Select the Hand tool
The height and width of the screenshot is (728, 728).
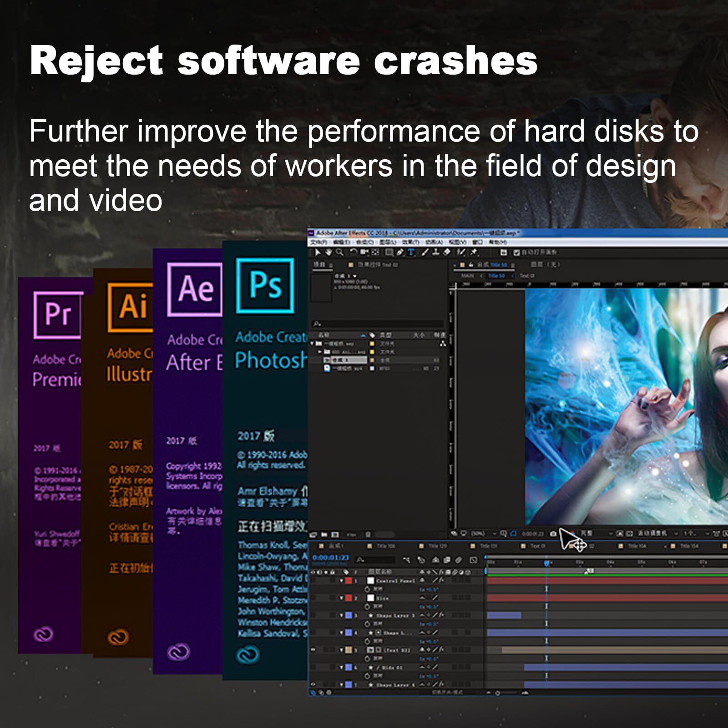click(x=329, y=252)
